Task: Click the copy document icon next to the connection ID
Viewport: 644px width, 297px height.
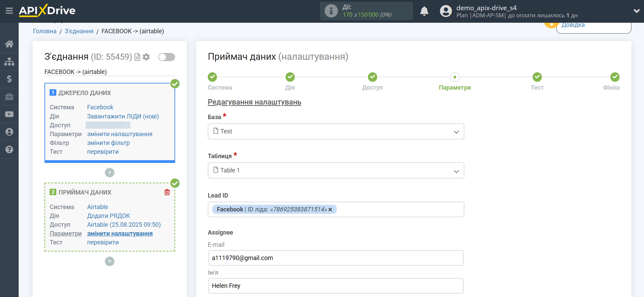Action: [x=137, y=57]
